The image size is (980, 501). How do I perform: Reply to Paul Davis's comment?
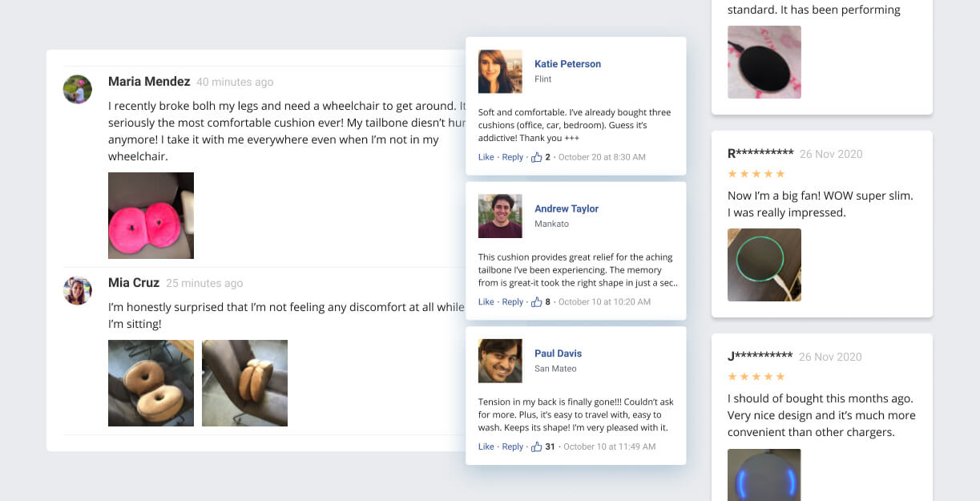coord(512,446)
